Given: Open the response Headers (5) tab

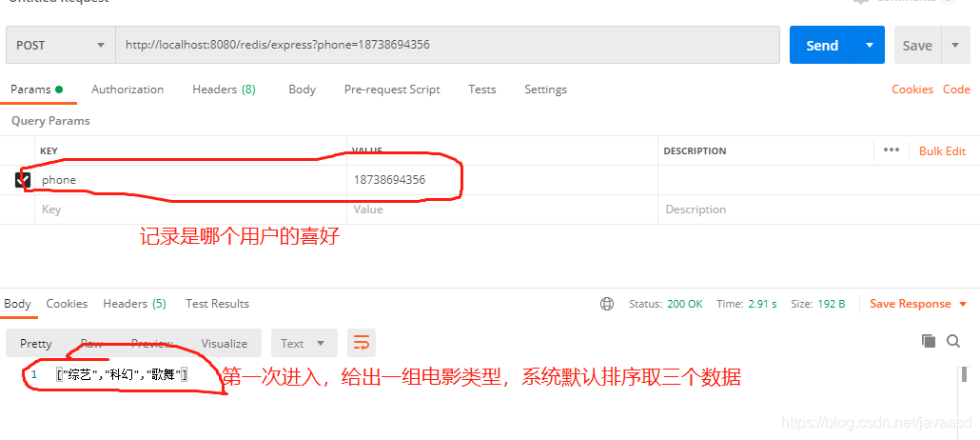Looking at the screenshot, I should coord(134,304).
